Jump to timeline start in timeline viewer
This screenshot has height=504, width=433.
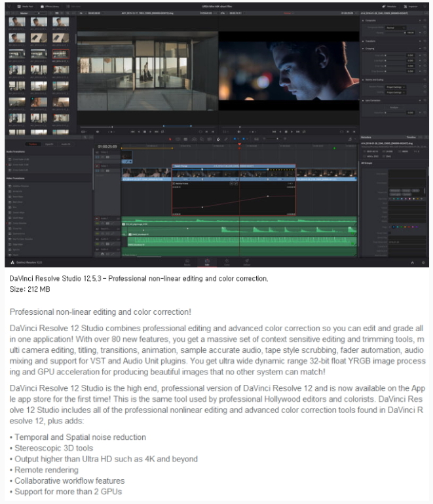(274, 132)
